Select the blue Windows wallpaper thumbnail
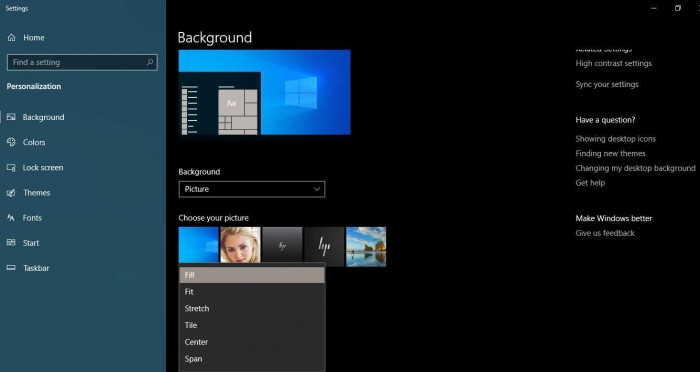This screenshot has height=372, width=700. tap(199, 245)
